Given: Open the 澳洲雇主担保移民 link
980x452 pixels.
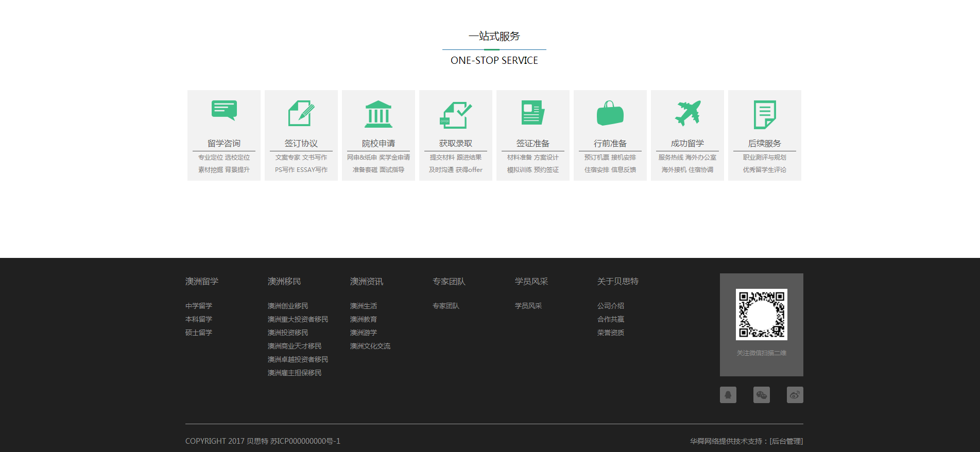Looking at the screenshot, I should click(x=295, y=373).
